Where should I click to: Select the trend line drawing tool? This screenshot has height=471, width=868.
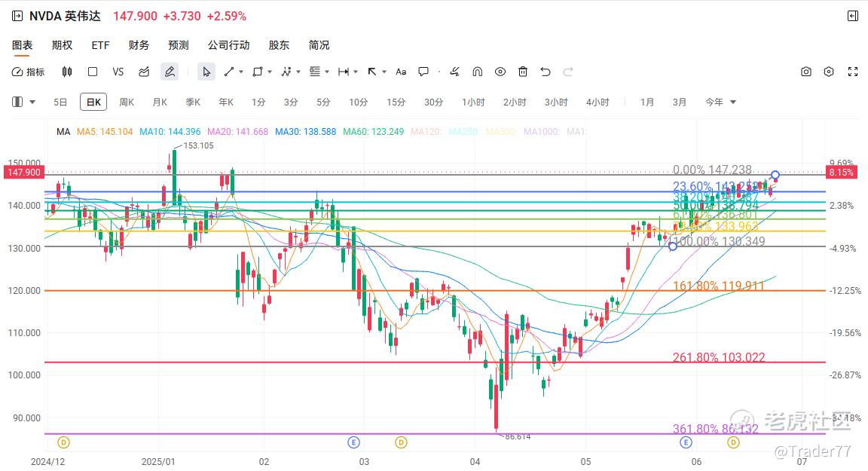(x=228, y=72)
